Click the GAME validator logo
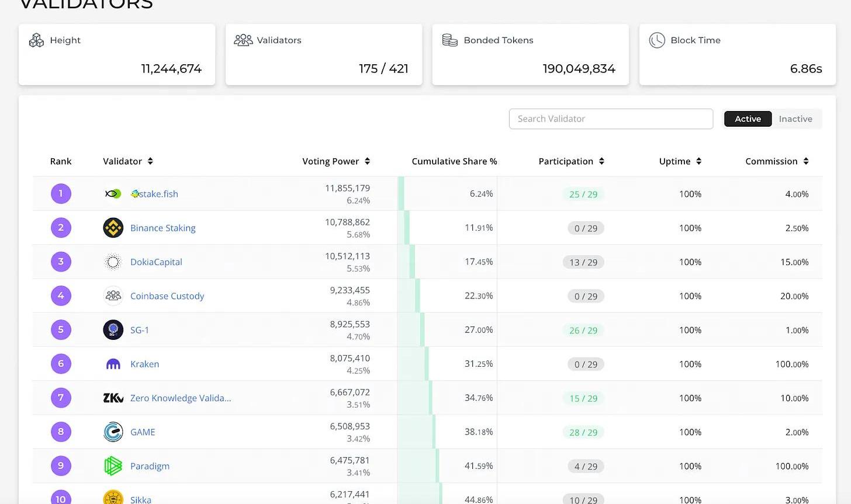This screenshot has width=851, height=504. pos(113,432)
